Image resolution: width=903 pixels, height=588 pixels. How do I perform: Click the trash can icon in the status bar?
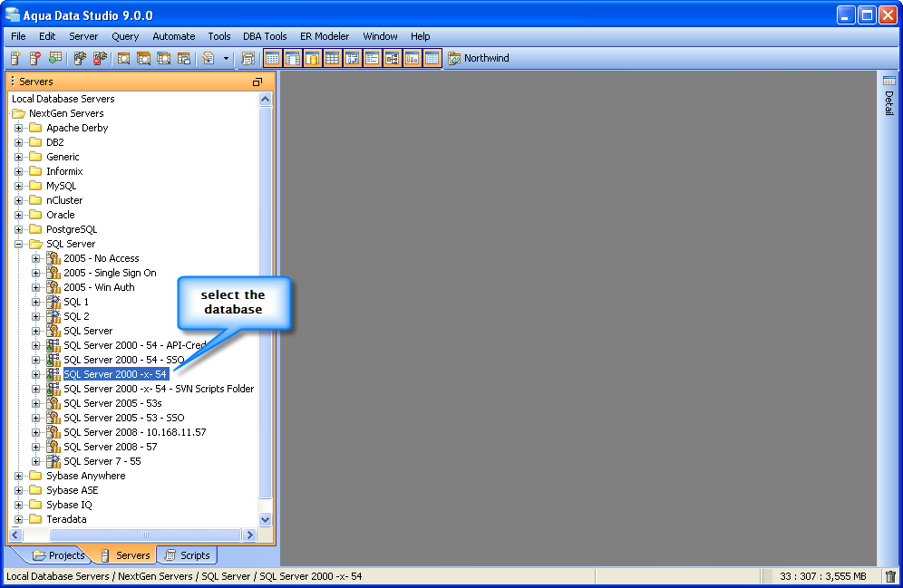tap(890, 576)
